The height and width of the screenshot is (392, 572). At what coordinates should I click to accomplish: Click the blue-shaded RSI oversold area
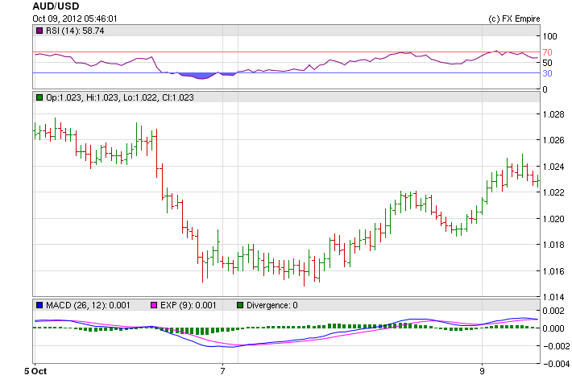[200, 76]
